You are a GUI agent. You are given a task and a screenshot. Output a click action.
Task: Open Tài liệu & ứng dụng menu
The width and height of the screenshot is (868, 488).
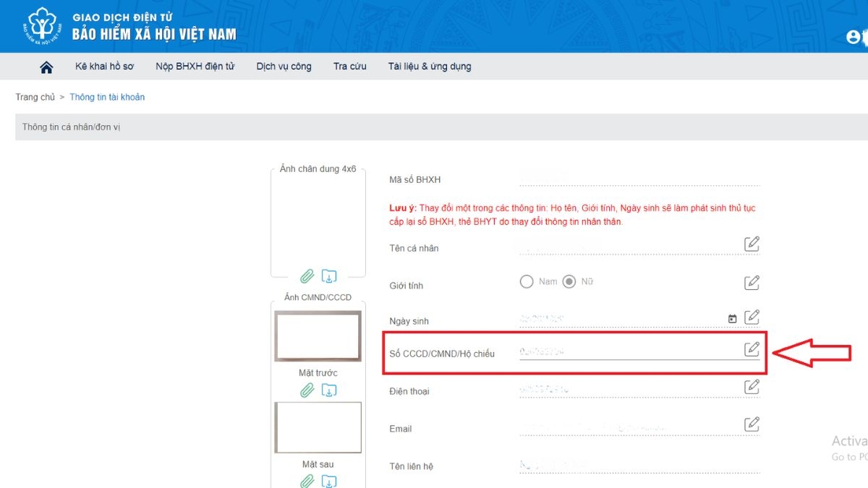[x=430, y=67]
